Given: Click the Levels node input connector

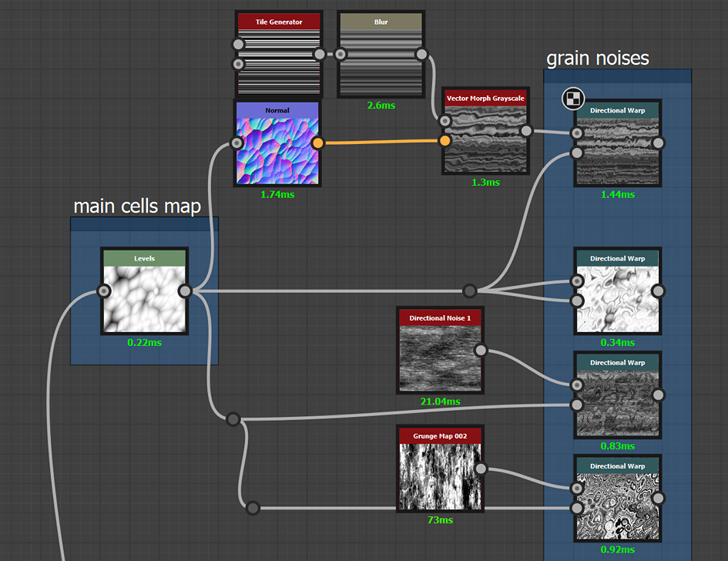Looking at the screenshot, I should pyautogui.click(x=103, y=291).
